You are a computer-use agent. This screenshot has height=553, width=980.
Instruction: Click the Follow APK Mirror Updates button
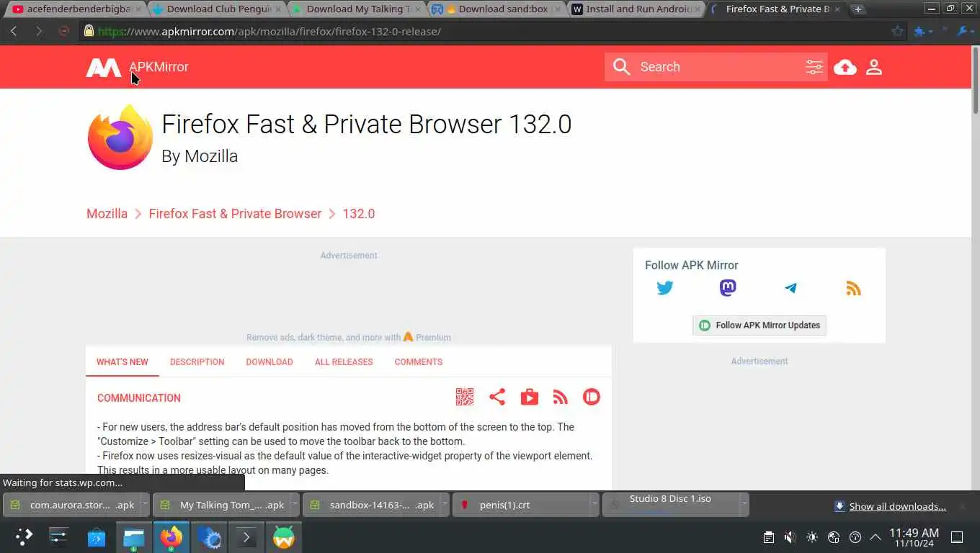(759, 325)
